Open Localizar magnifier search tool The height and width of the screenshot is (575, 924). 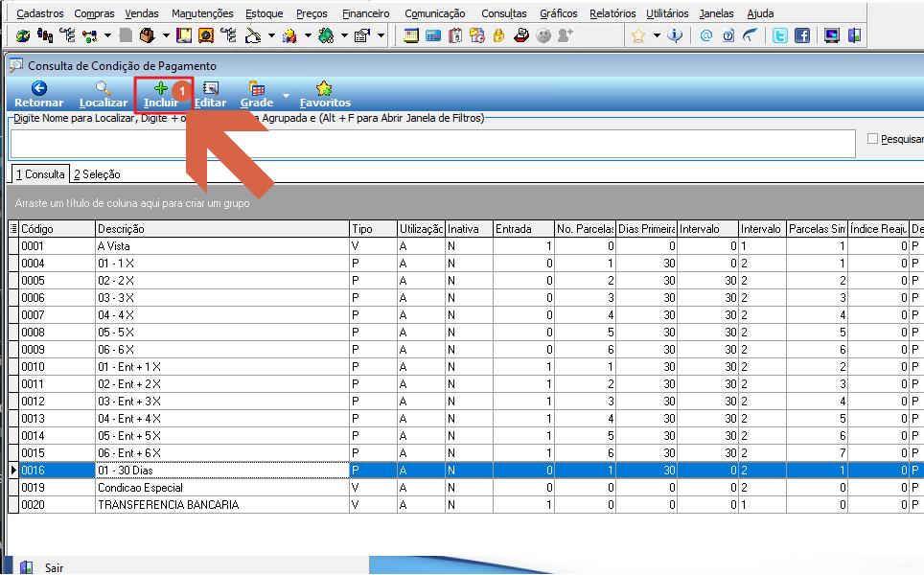tap(104, 88)
